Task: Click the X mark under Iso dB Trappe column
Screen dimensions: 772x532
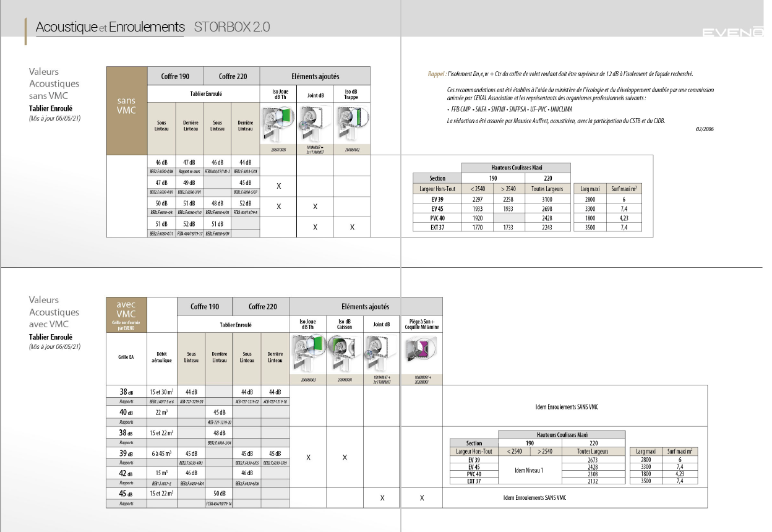Action: 352,227
